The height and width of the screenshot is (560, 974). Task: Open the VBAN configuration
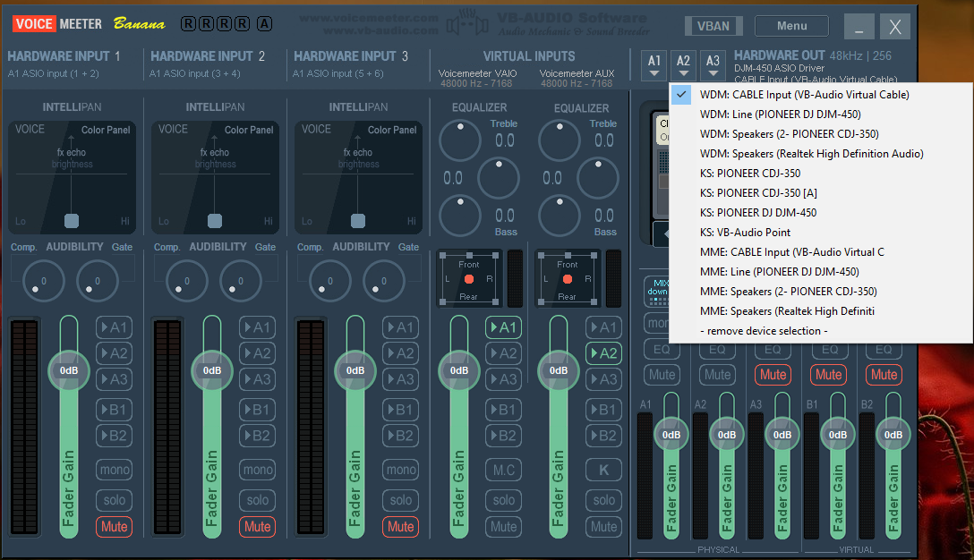713,26
